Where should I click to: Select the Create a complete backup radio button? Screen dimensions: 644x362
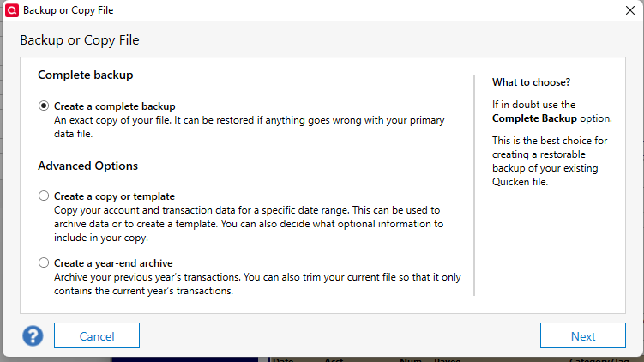pos(44,106)
